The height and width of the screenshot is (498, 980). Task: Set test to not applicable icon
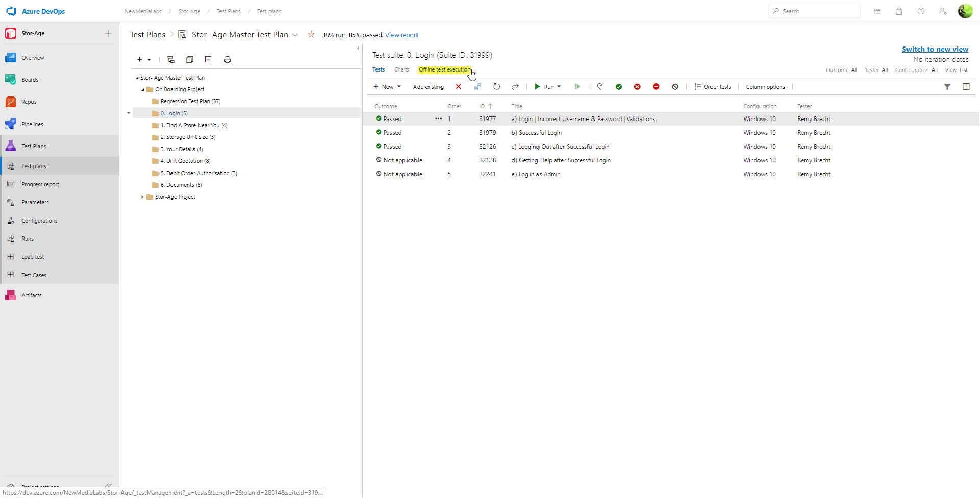click(x=675, y=87)
